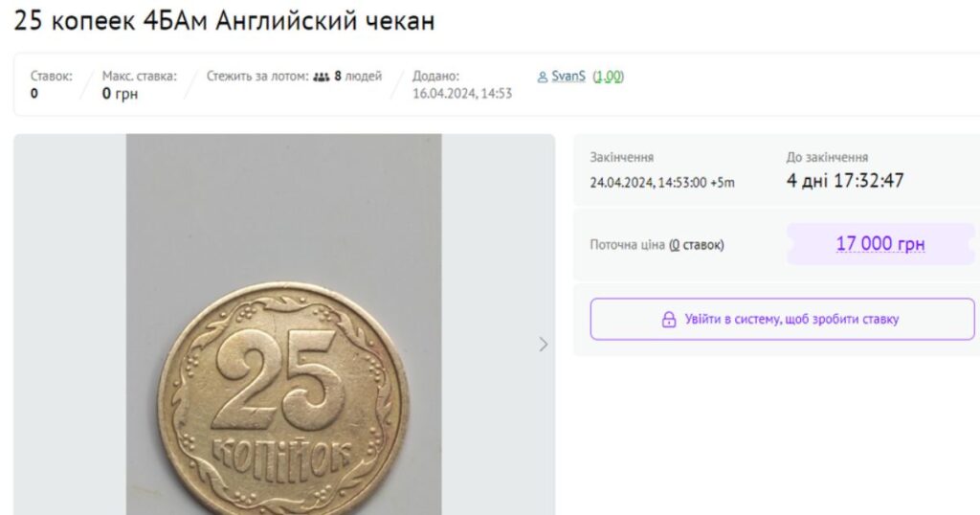Screen dimensions: 980x515
Task: Click the people icon in lot watchers
Action: click(x=321, y=77)
